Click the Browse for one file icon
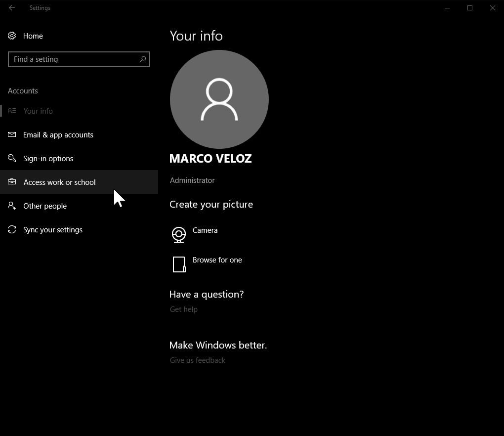The width and height of the screenshot is (504, 436). point(179,264)
